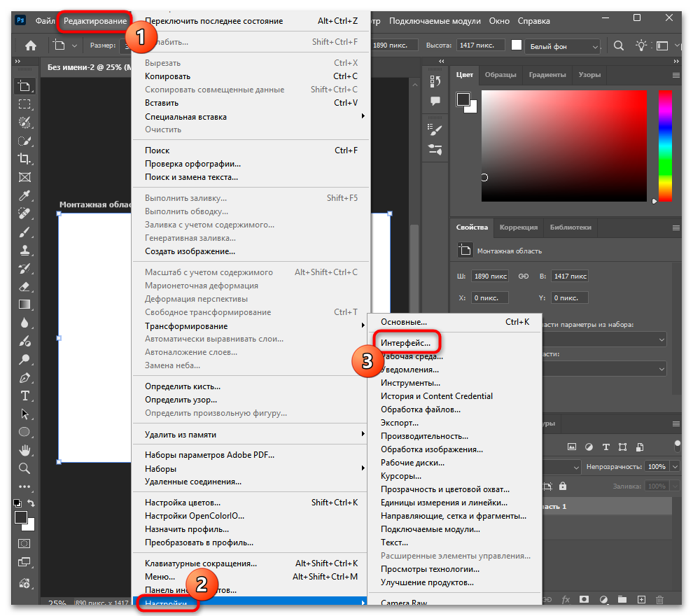This screenshot has width=693, height=616.
Task: Pick the Hand tool
Action: [x=24, y=450]
